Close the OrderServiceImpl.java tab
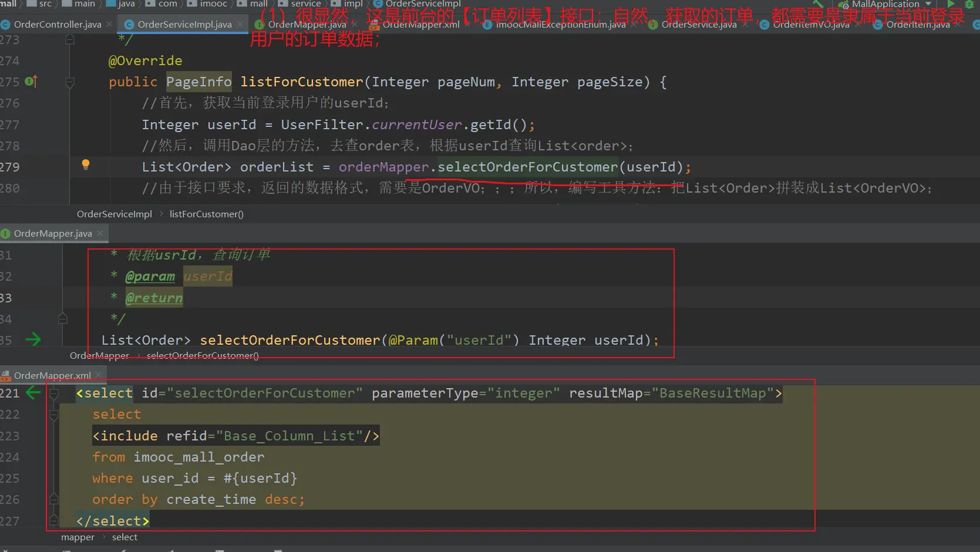This screenshot has width=980, height=552. (x=240, y=24)
